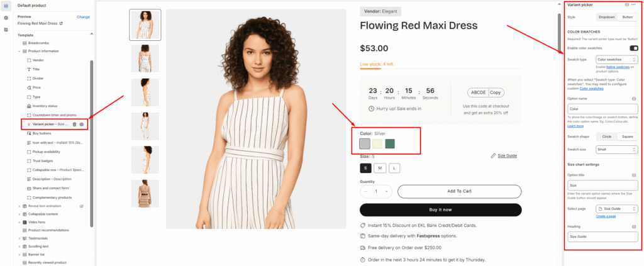
Task: Collapse the Product information section
Action: (19, 51)
